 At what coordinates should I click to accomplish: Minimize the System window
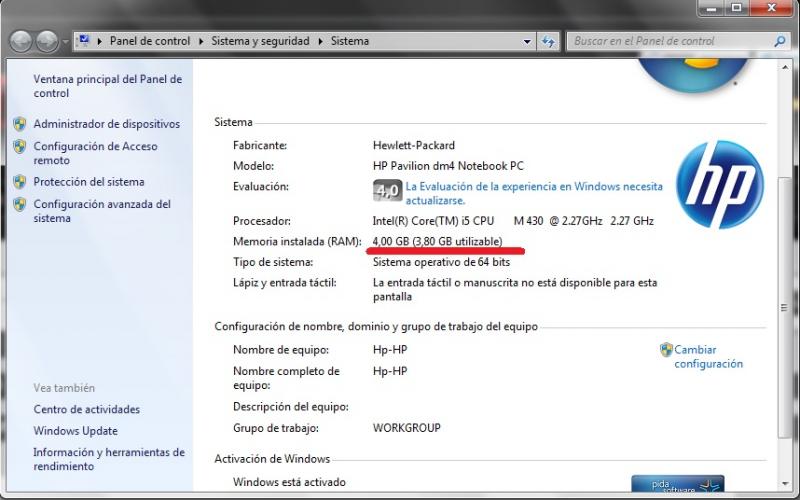coord(712,7)
